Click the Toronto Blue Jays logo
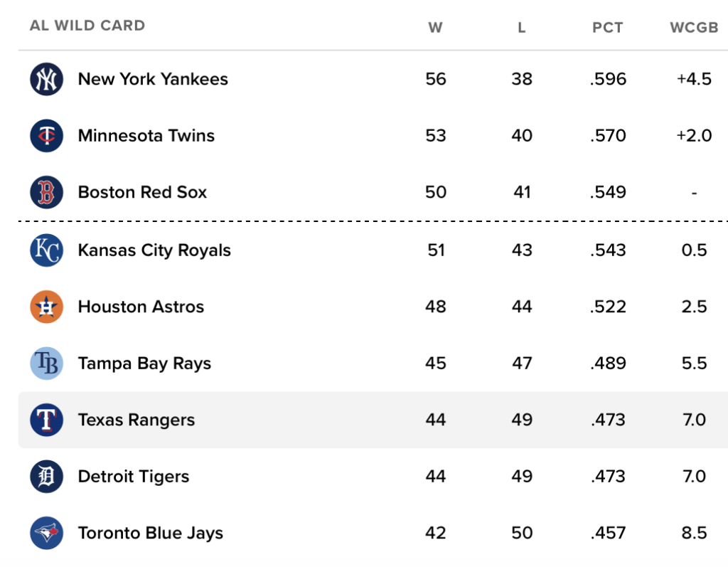The width and height of the screenshot is (728, 567). [x=47, y=533]
